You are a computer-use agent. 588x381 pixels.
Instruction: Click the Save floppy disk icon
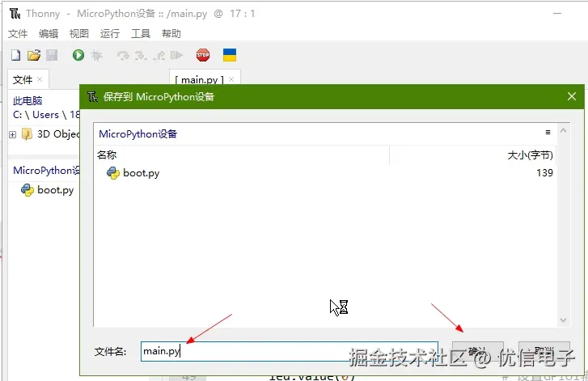coord(52,55)
